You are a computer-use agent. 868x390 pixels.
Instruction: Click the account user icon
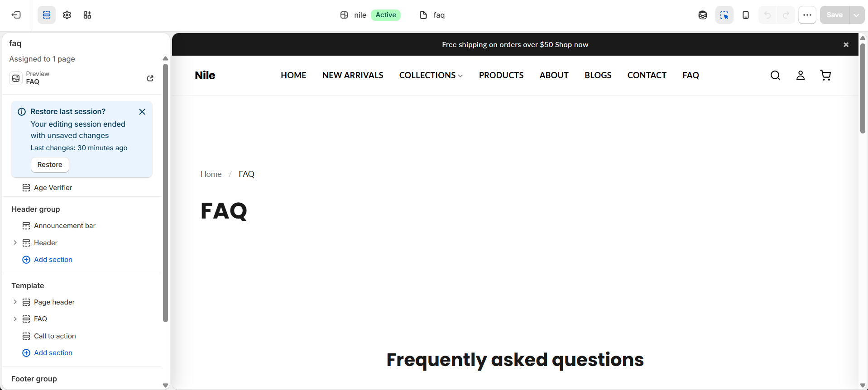(x=801, y=75)
